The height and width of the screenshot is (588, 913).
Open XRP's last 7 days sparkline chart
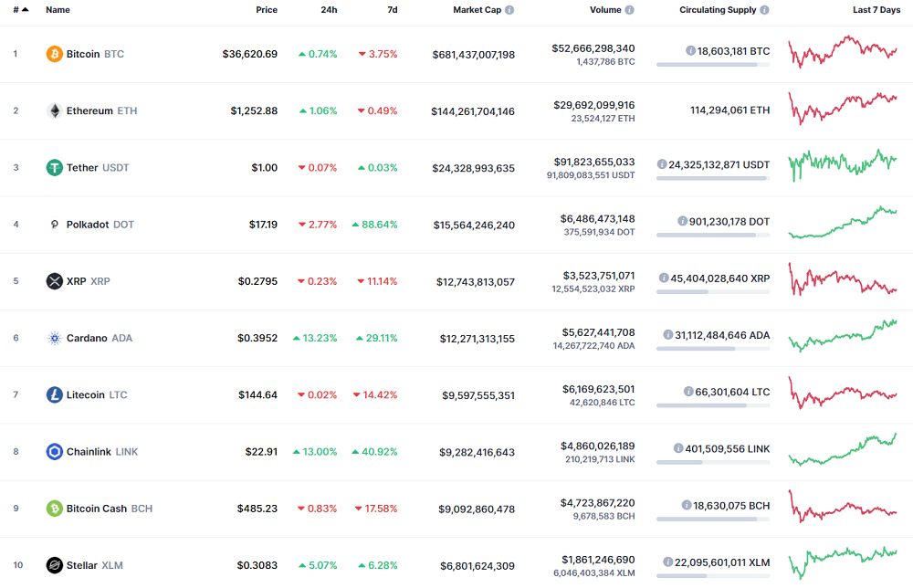[842, 278]
